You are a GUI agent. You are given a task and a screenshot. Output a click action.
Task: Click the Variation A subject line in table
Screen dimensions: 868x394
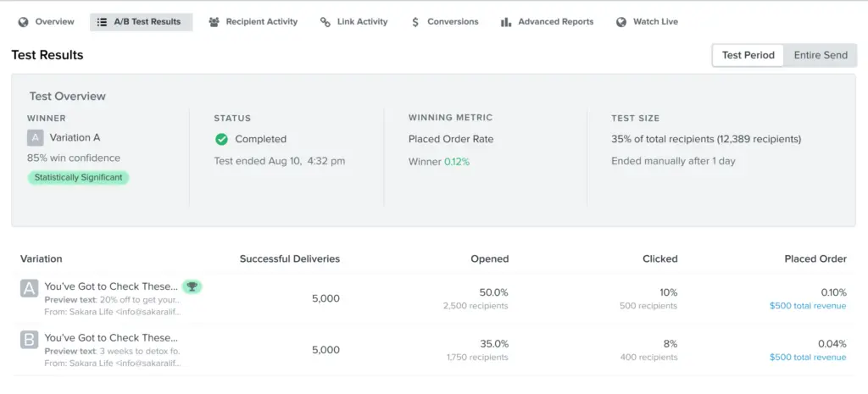[x=111, y=286]
